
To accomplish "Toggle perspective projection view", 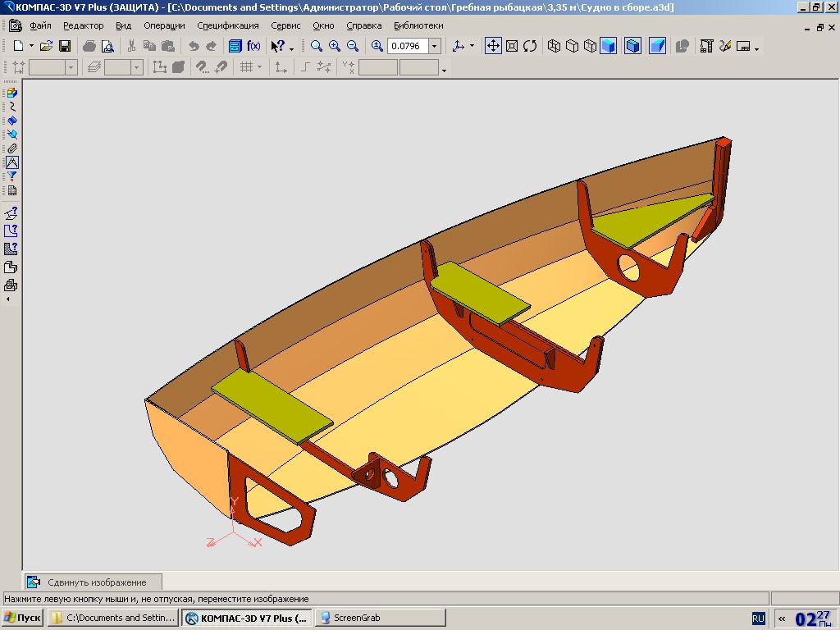I will point(657,46).
